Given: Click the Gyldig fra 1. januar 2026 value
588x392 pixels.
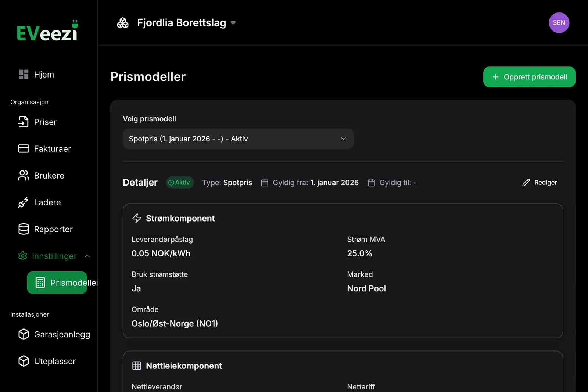Looking at the screenshot, I should 334,183.
